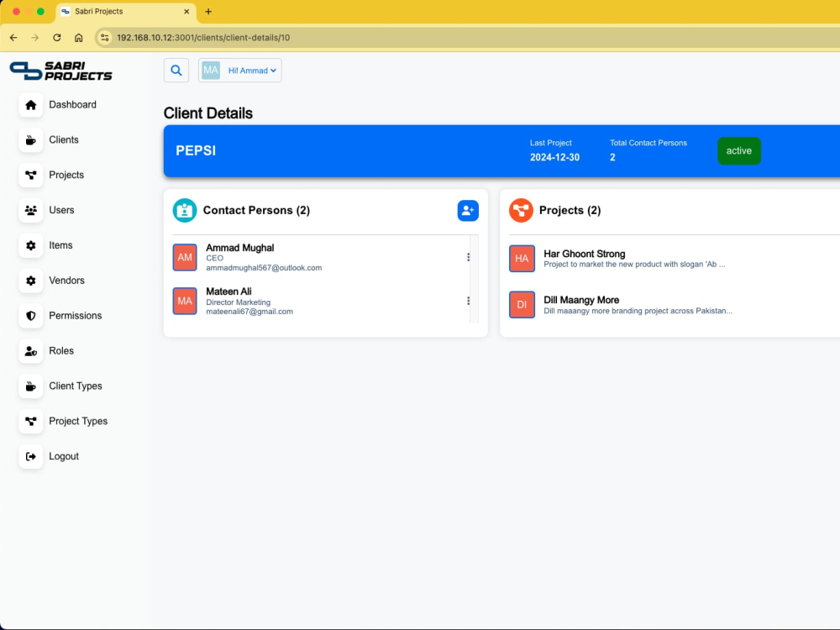Click the PEPSI client name
840x630 pixels.
coord(196,150)
